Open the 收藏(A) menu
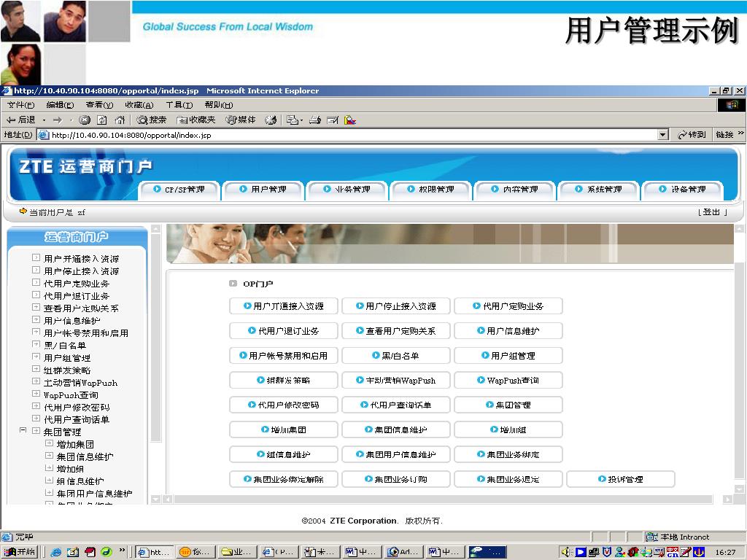 pos(139,105)
